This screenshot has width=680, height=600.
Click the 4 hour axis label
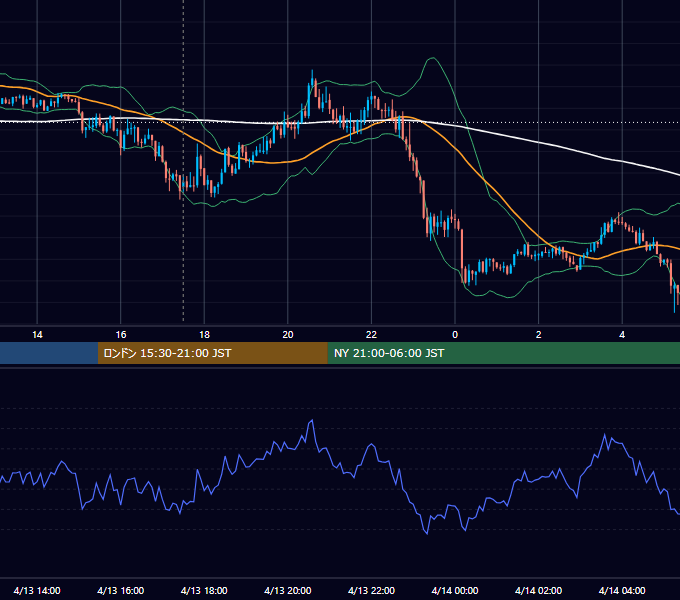[622, 335]
